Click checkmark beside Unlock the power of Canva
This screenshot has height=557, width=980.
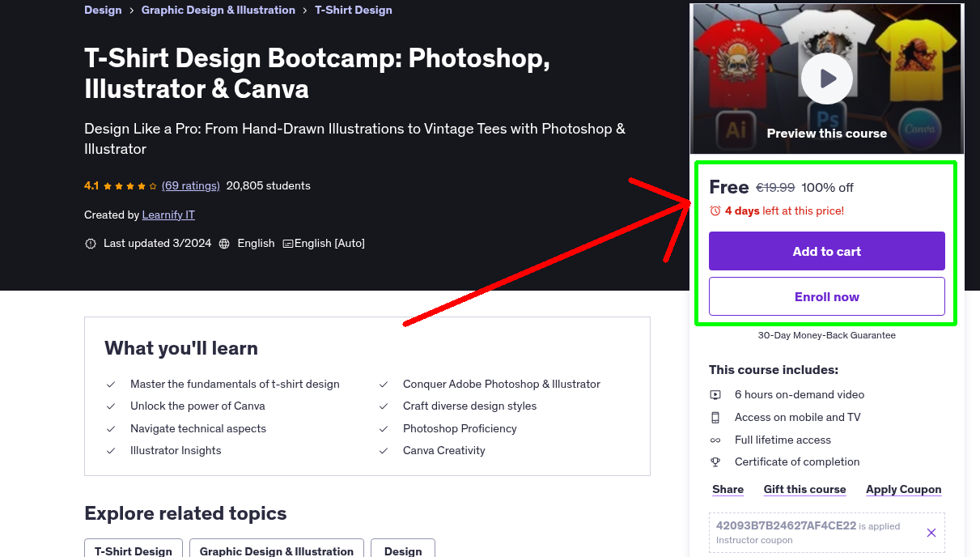pyautogui.click(x=112, y=406)
